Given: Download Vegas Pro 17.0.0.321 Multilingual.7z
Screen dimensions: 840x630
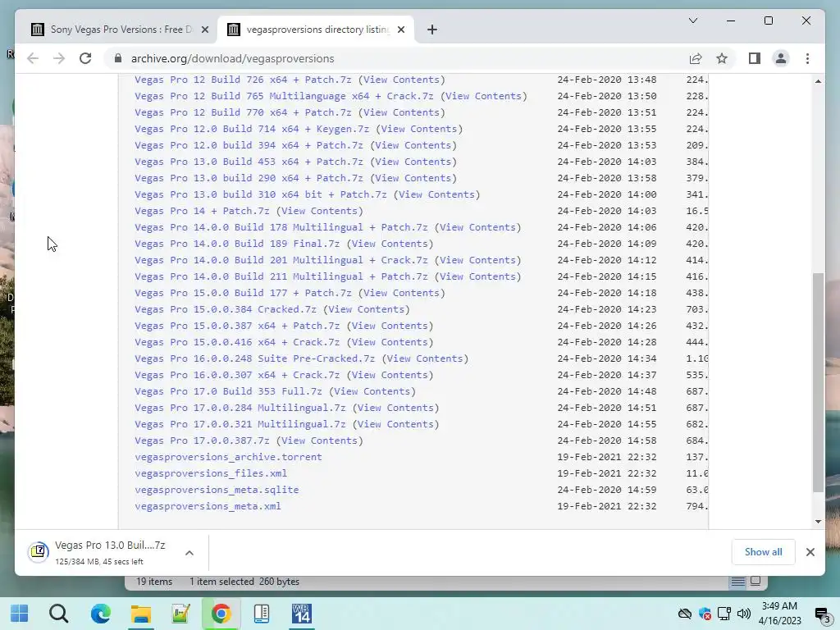Looking at the screenshot, I should click(240, 424).
